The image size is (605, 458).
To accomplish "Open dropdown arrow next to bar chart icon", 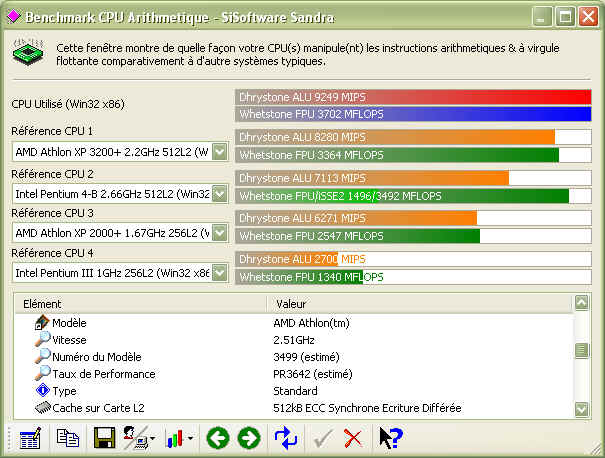I will [x=190, y=439].
